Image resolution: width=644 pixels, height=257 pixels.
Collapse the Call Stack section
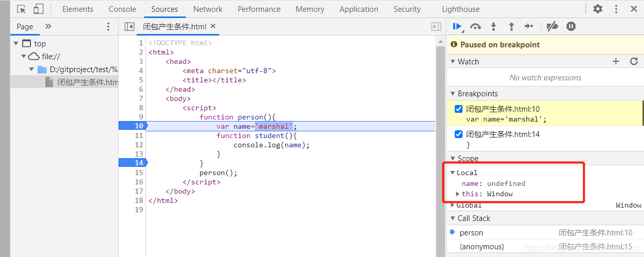(452, 218)
